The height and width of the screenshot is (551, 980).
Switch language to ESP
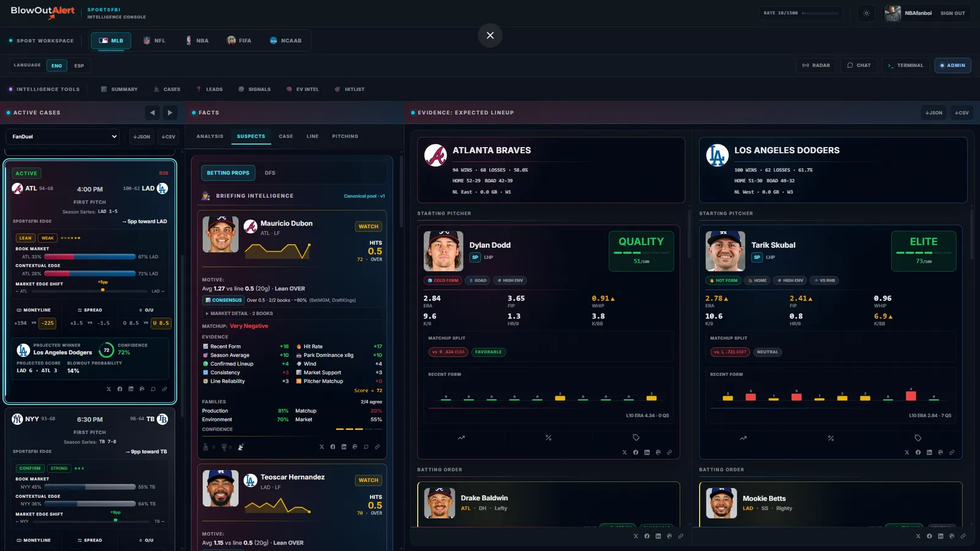point(79,66)
